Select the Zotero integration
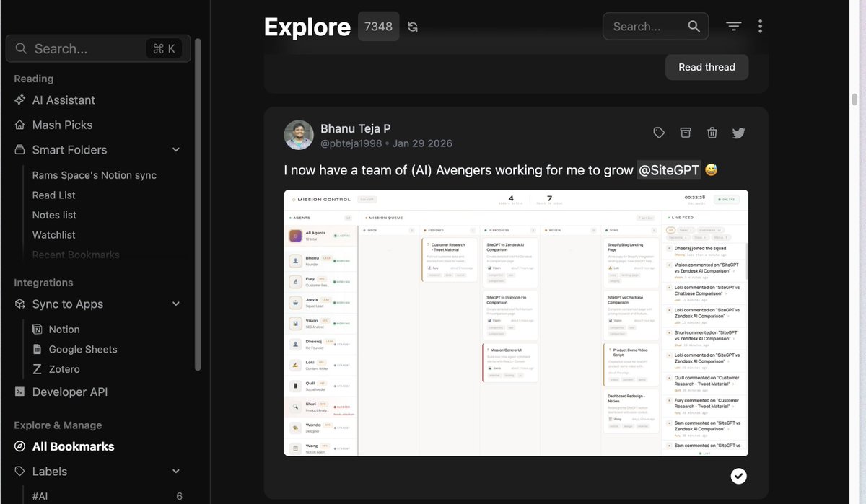The height and width of the screenshot is (504, 866). click(x=64, y=369)
